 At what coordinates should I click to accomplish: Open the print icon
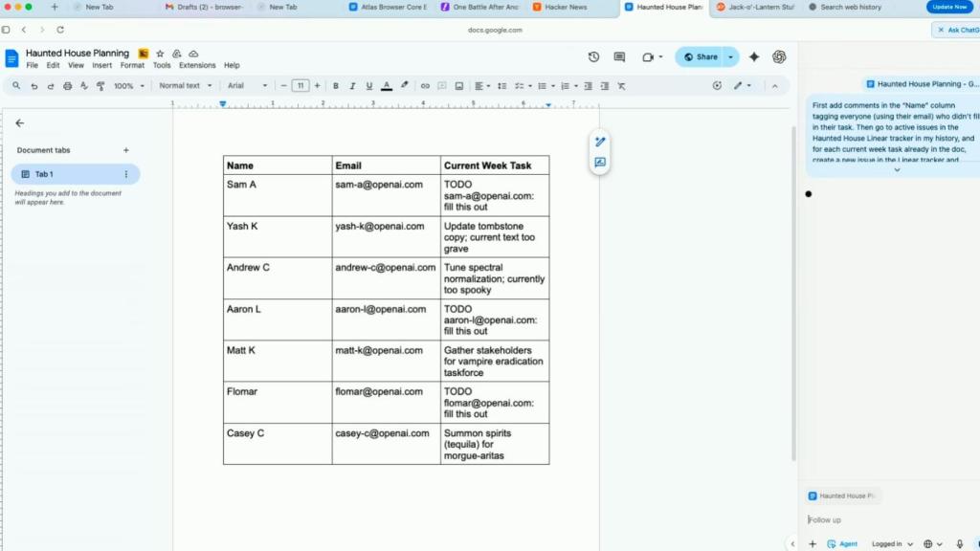pos(68,85)
